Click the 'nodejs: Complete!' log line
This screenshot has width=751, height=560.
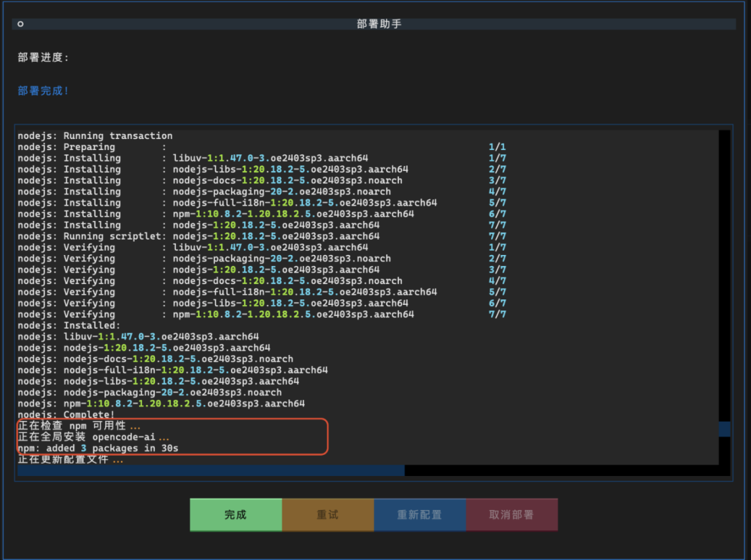(x=66, y=415)
